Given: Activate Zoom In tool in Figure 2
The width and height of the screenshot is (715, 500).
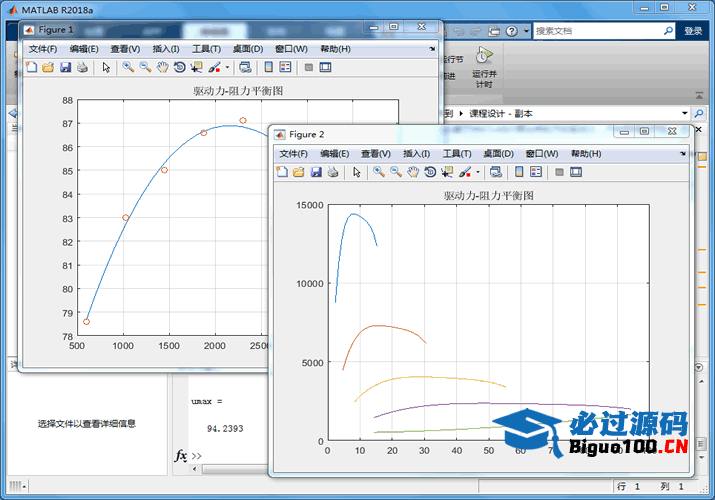Looking at the screenshot, I should [x=379, y=172].
